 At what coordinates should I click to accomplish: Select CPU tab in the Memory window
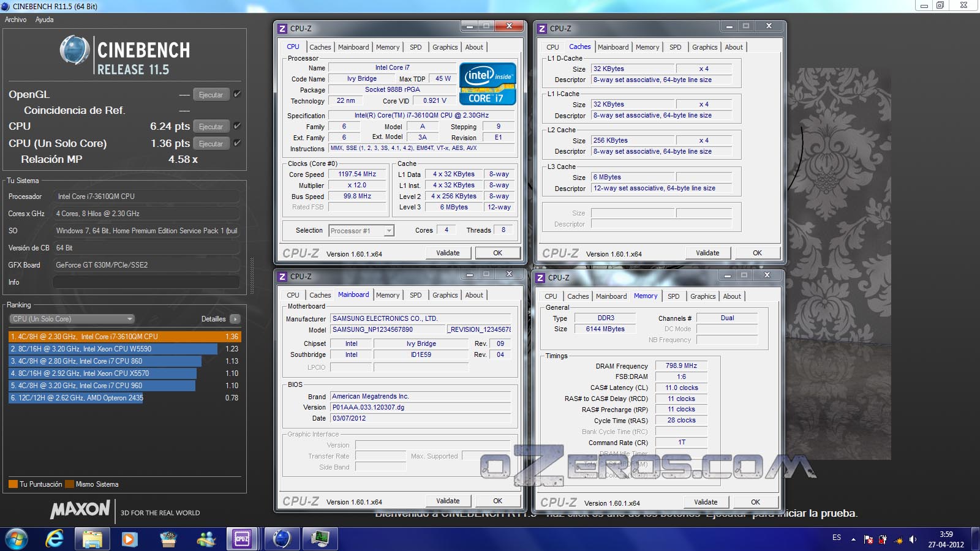(551, 296)
